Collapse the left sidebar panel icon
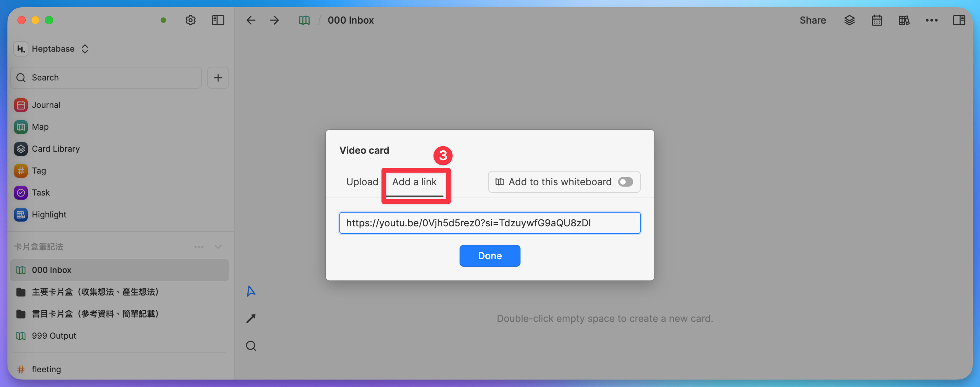This screenshot has width=980, height=387. point(218,20)
